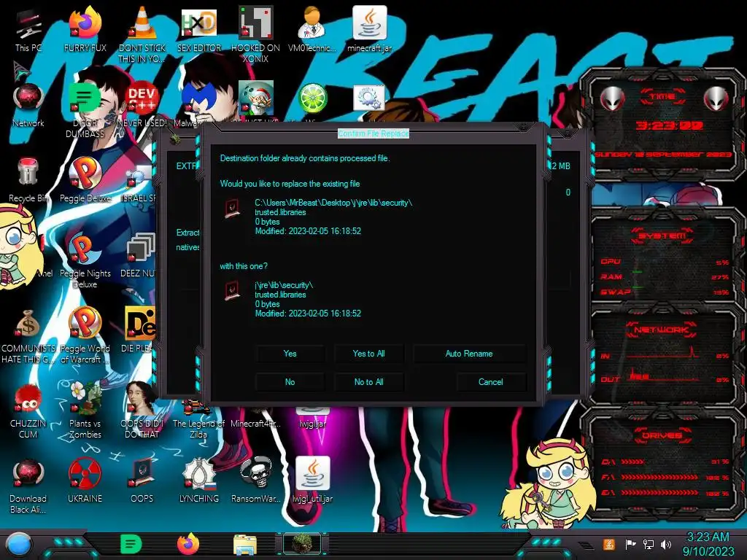Open Firefox from the taskbar
The width and height of the screenshot is (747, 560).
tap(187, 544)
